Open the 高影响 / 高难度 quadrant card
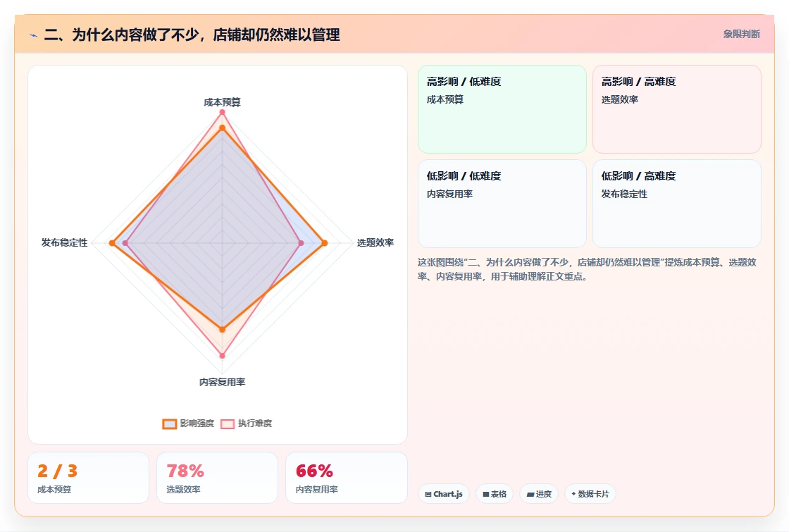The width and height of the screenshot is (789, 532). click(x=677, y=109)
